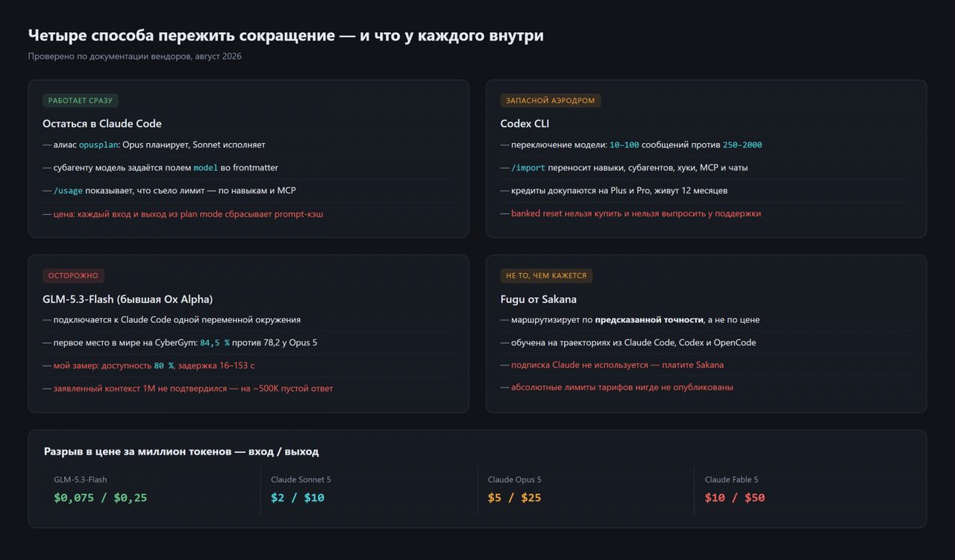955x560 pixels.
Task: Click the 'GLM-5.3-Flash' pricing label
Action: tap(81, 479)
